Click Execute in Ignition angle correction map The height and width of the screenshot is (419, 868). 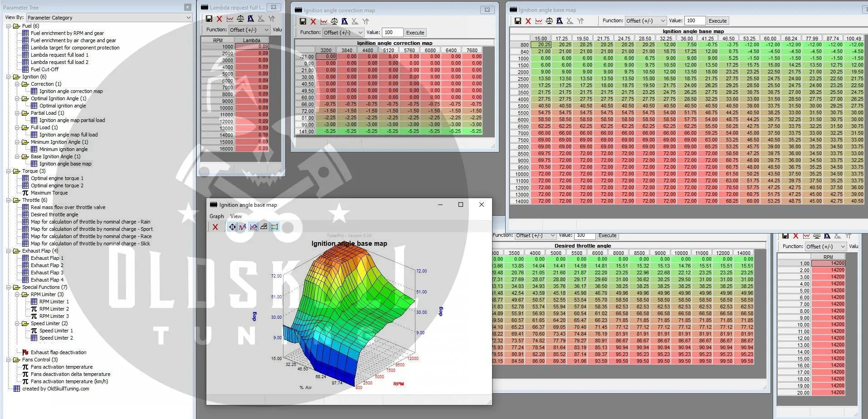415,33
